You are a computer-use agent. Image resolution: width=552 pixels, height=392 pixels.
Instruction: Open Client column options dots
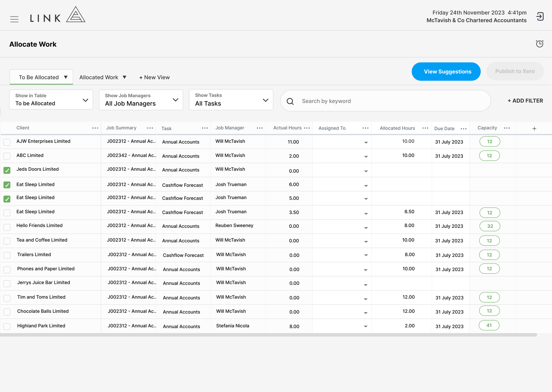click(95, 128)
